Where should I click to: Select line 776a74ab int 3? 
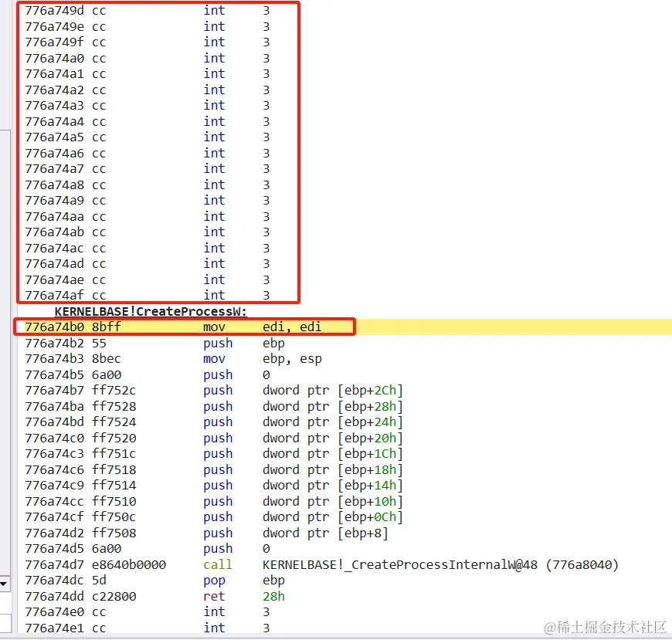click(x=148, y=232)
